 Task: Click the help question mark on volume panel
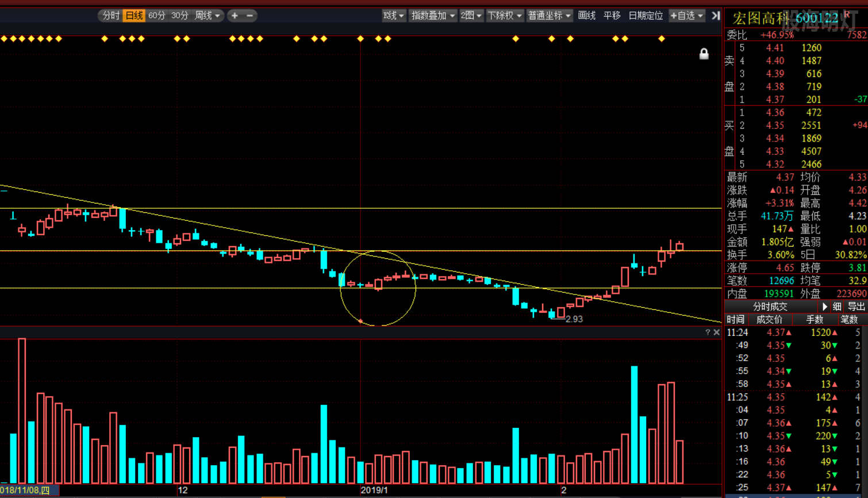[x=708, y=332]
